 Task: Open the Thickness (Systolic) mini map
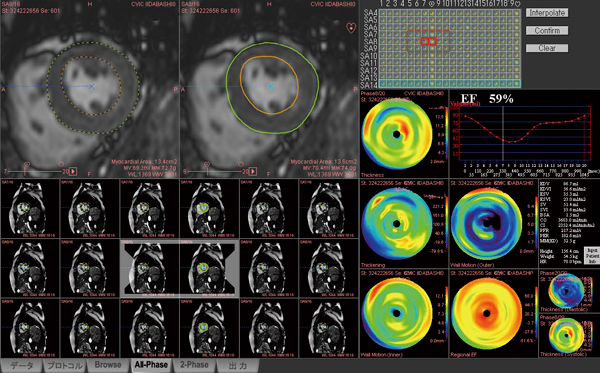(567, 336)
